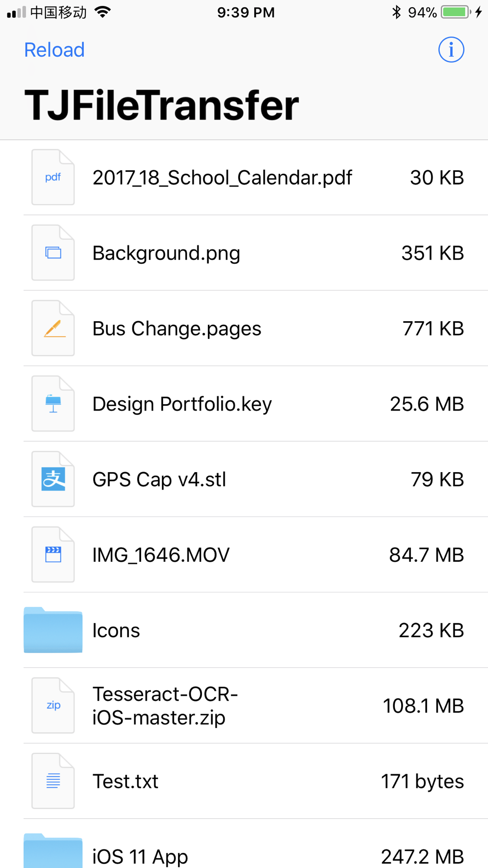Tap the image file icon for Background.png
Image resolution: width=488 pixels, height=868 pixels.
pyautogui.click(x=53, y=253)
